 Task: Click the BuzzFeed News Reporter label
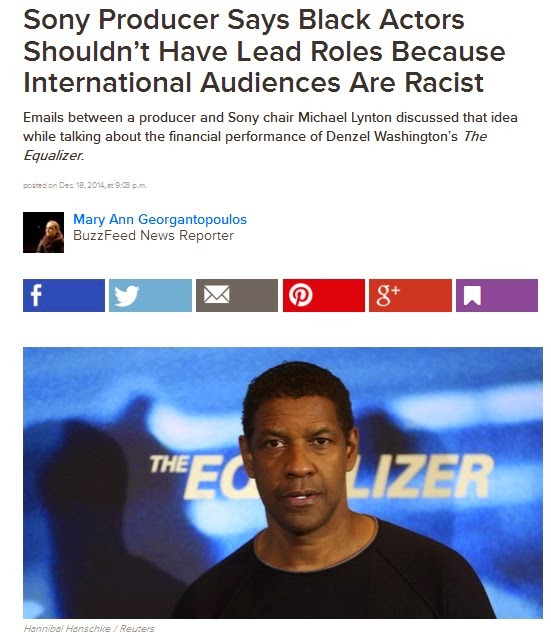(154, 235)
